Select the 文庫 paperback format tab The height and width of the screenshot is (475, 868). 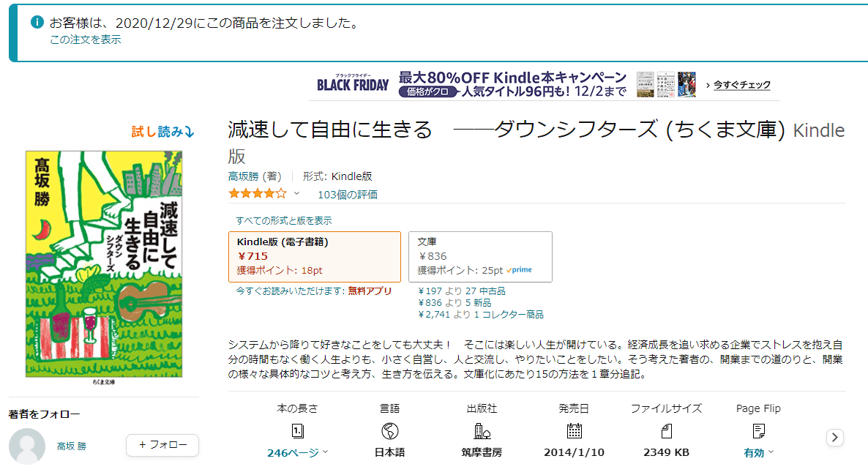[x=480, y=257]
